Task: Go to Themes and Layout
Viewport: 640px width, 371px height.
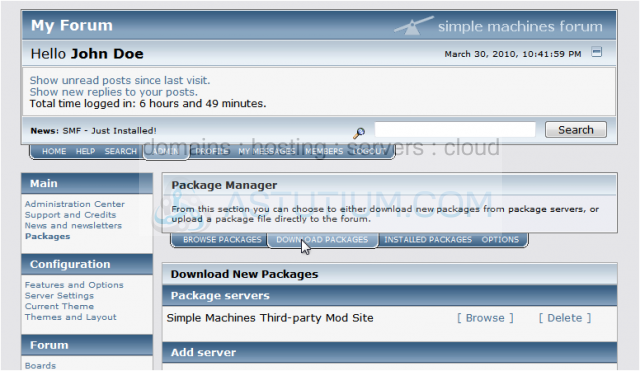Action: [x=70, y=317]
